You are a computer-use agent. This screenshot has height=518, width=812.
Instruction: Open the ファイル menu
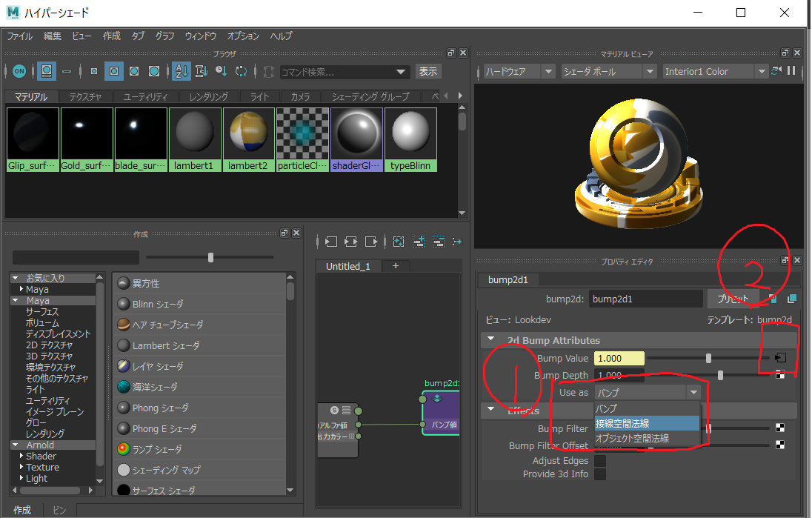20,36
